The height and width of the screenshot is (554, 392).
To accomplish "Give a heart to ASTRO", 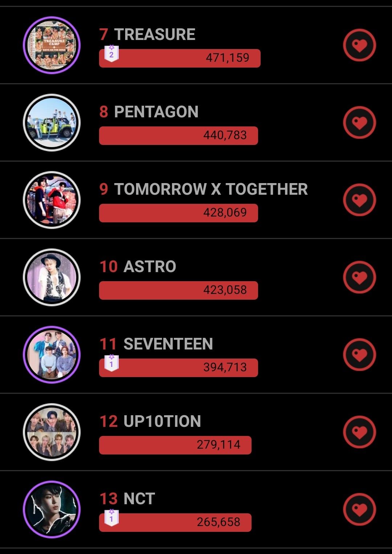I will (x=359, y=278).
